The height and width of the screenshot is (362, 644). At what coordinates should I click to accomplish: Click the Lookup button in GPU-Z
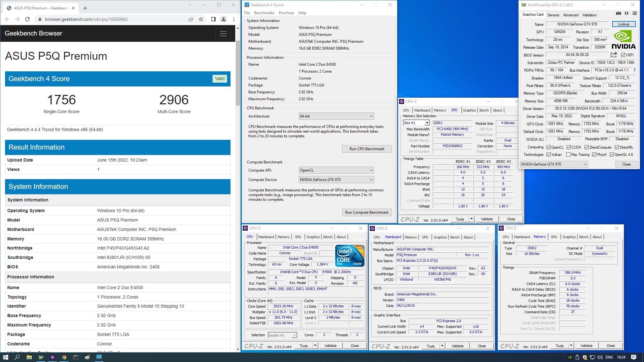click(x=624, y=24)
